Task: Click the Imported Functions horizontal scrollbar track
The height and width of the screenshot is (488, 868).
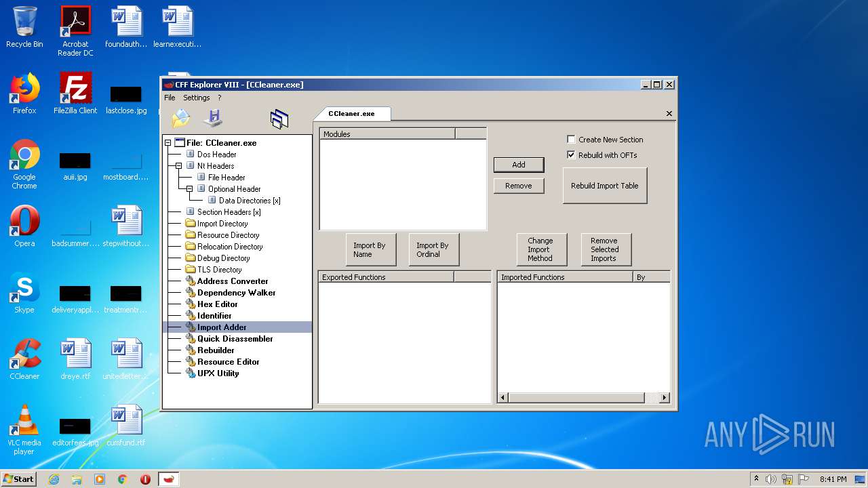Action: click(x=651, y=398)
